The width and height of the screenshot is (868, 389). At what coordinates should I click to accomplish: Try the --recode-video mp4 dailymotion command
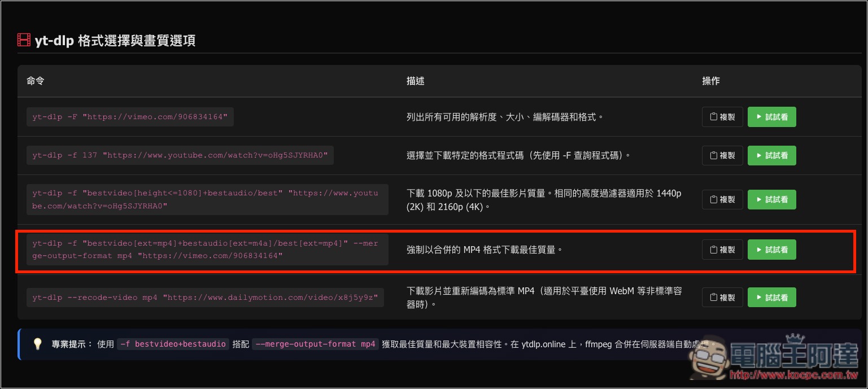pyautogui.click(x=771, y=297)
